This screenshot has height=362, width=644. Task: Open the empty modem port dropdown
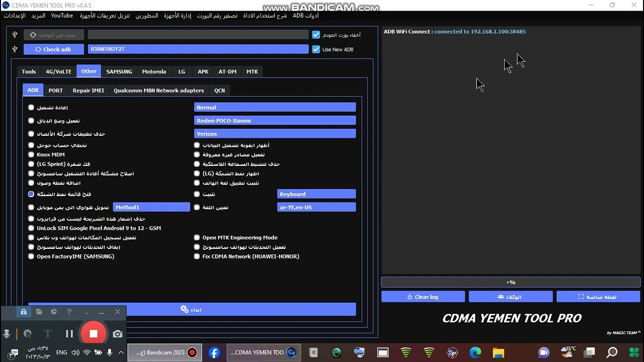(198, 35)
